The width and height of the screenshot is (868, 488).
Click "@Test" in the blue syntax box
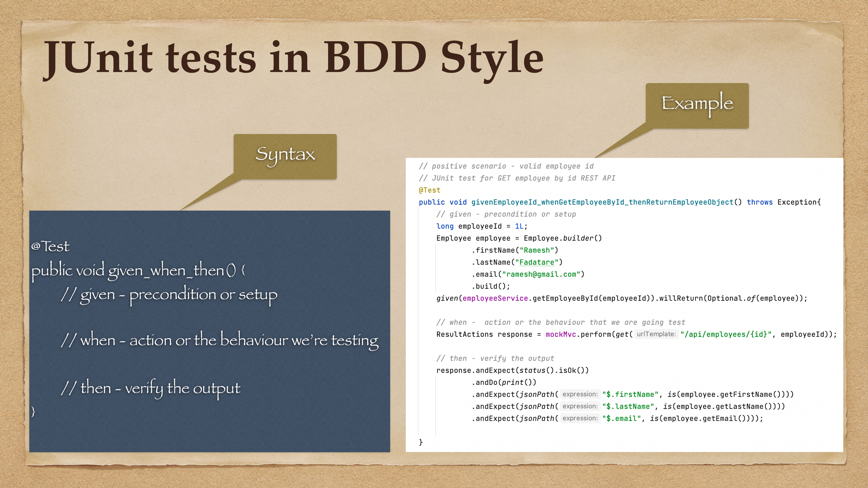click(x=50, y=247)
